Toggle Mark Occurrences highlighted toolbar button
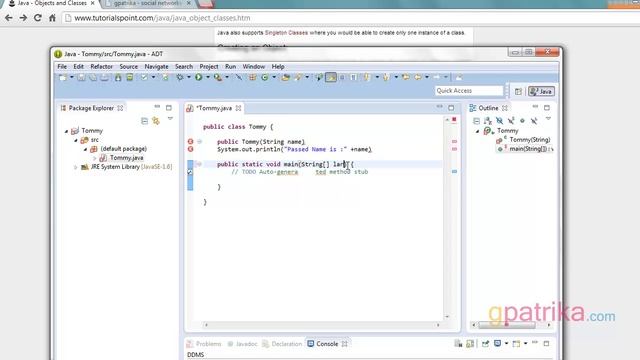Viewport: 640px width, 360px height. click(x=331, y=77)
